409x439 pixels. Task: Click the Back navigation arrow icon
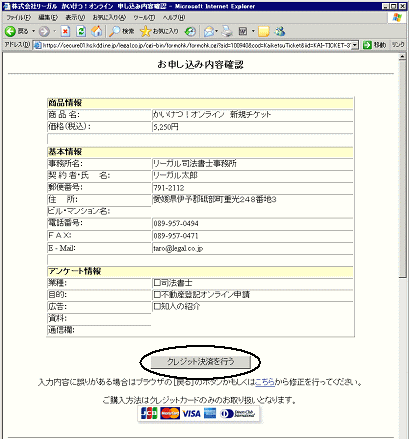(x=10, y=31)
